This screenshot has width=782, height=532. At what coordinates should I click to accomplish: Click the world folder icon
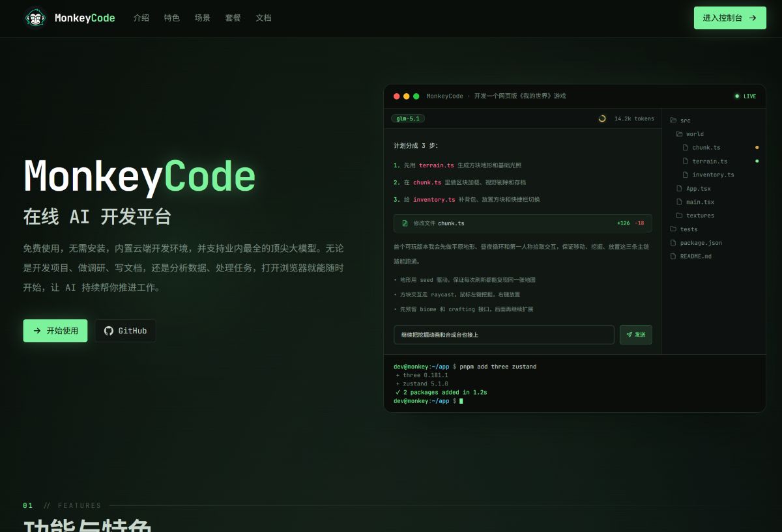[x=679, y=134]
